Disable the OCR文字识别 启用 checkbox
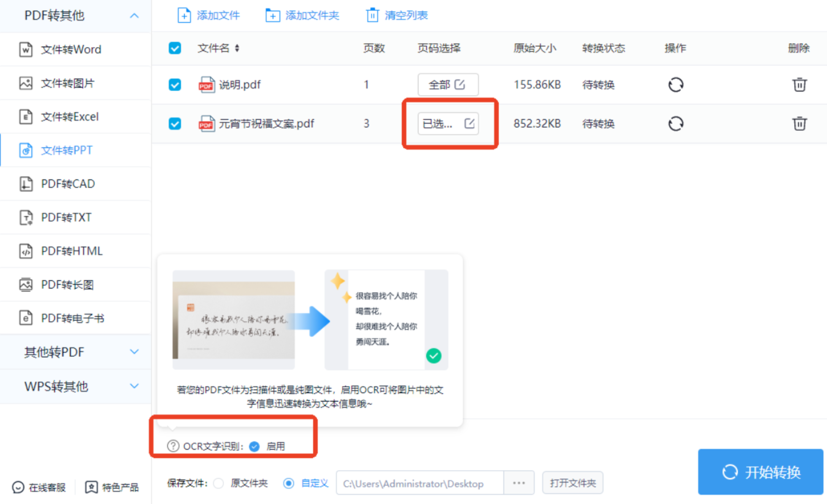This screenshot has width=827, height=504. 254,446
